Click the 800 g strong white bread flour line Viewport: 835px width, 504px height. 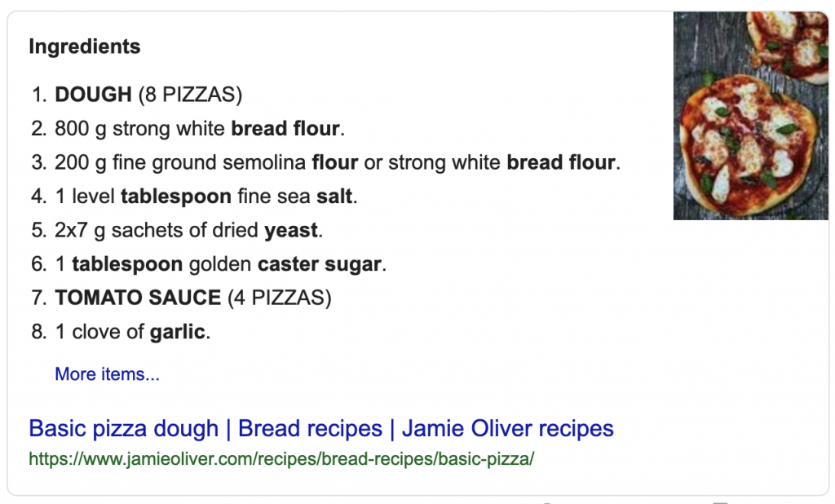coord(200,128)
